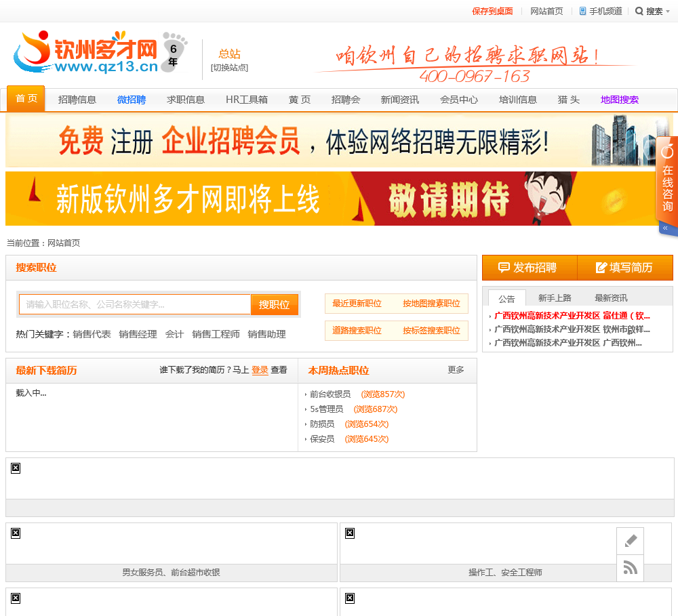
Task: Select 首页 navigation tab
Action: coord(26,99)
